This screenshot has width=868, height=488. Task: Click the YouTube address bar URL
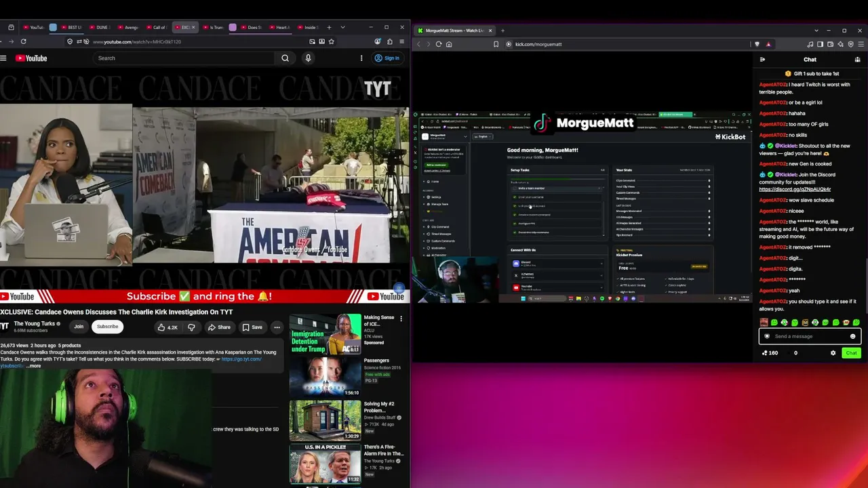pyautogui.click(x=137, y=42)
